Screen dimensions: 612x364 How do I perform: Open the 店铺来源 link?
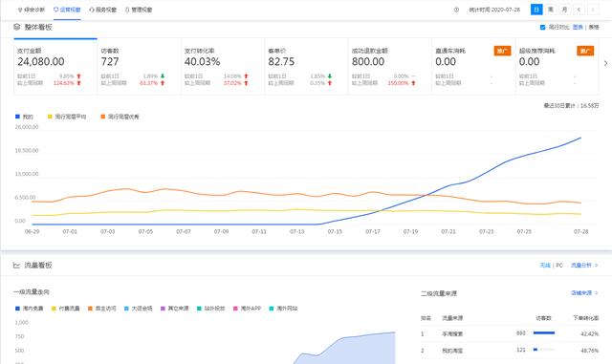click(584, 293)
